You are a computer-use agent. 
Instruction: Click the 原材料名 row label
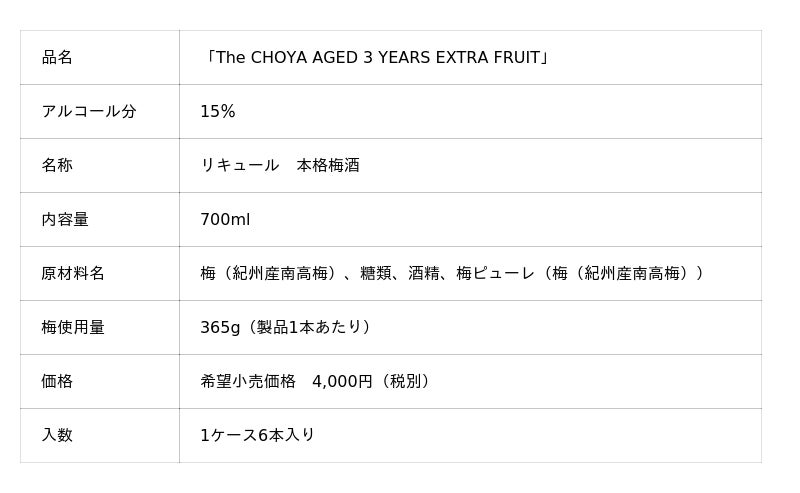click(x=73, y=274)
